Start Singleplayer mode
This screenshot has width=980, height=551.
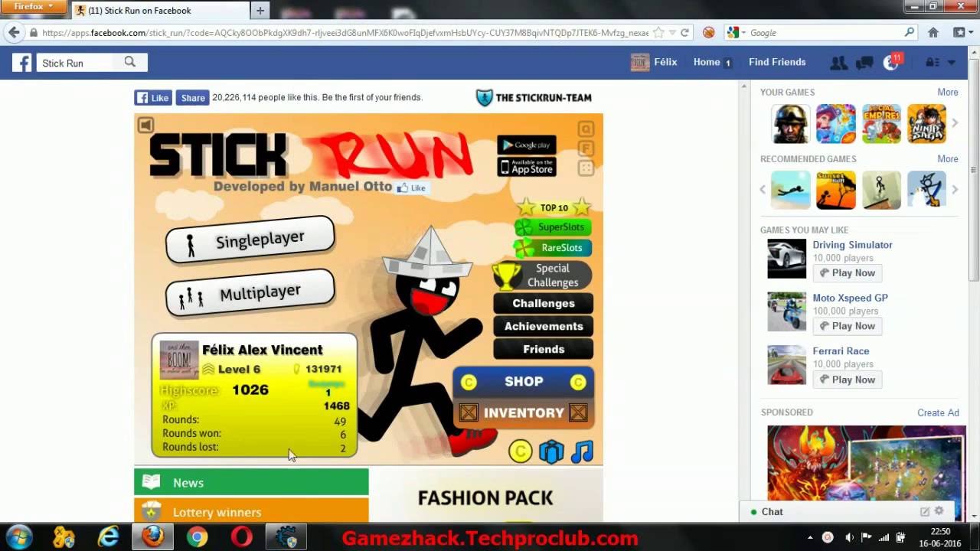[x=250, y=240]
